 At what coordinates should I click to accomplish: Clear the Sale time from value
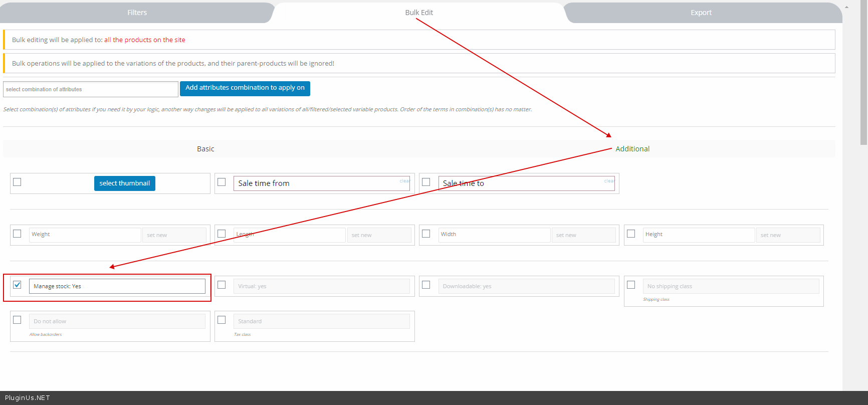[404, 181]
